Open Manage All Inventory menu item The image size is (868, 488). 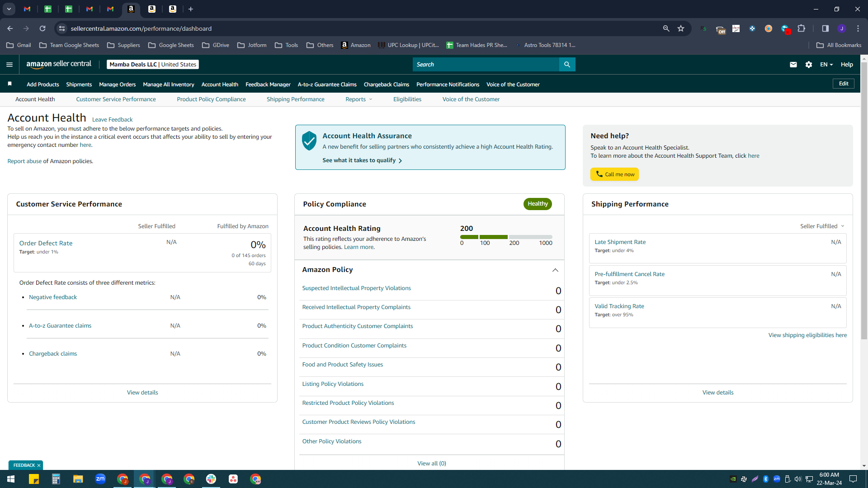(168, 84)
